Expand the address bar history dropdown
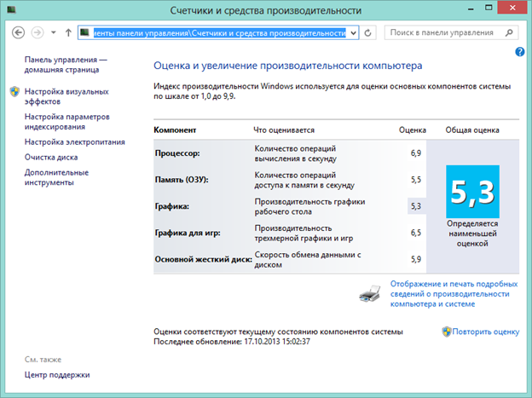This screenshot has width=532, height=398. [354, 33]
